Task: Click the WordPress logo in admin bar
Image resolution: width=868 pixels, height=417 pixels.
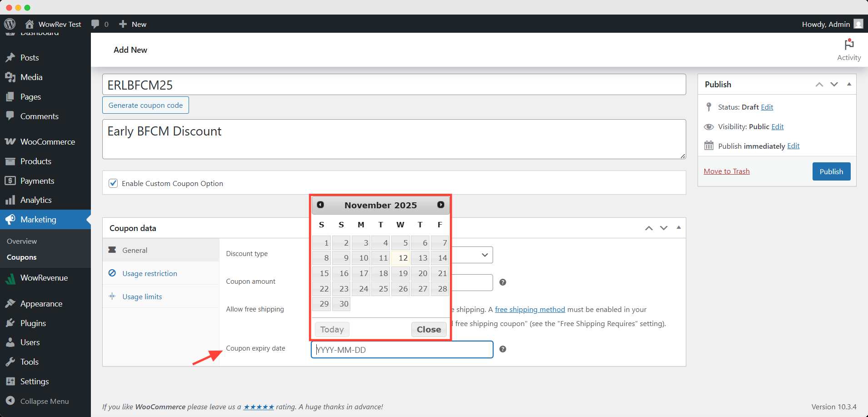Action: click(x=10, y=24)
